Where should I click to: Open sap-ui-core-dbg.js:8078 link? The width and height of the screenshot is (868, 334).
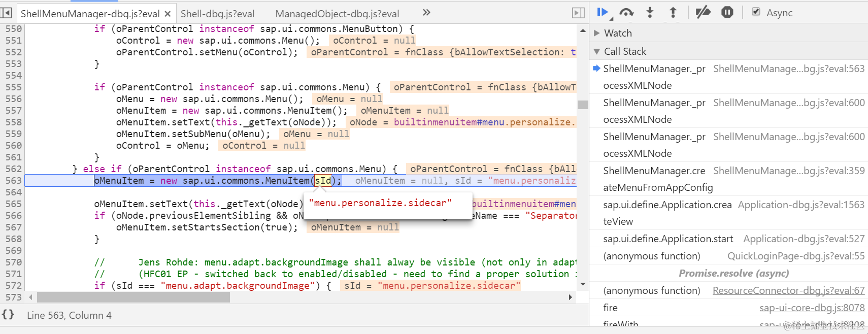click(x=812, y=308)
